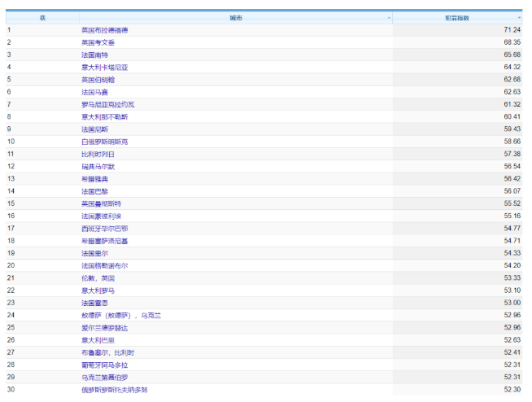Click the 乌克兰第聂伯罗 link
532x402 pixels.
pos(104,378)
